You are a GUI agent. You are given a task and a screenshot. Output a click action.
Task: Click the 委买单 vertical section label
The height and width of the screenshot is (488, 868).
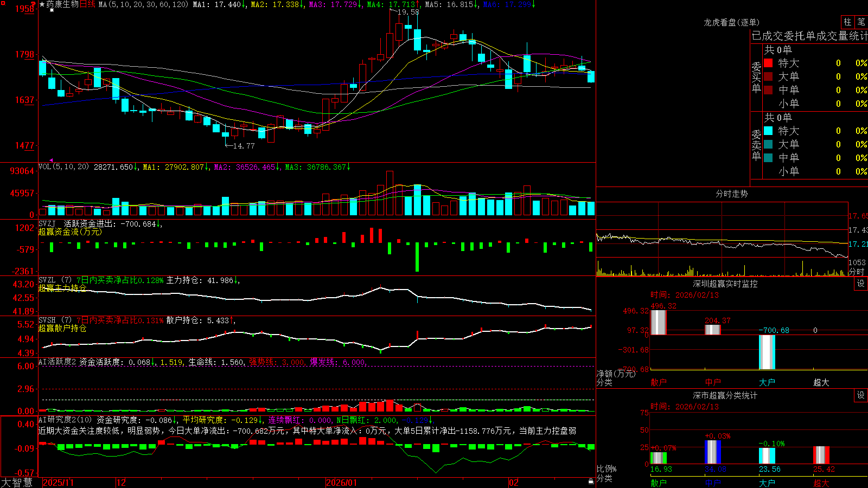[x=756, y=78]
